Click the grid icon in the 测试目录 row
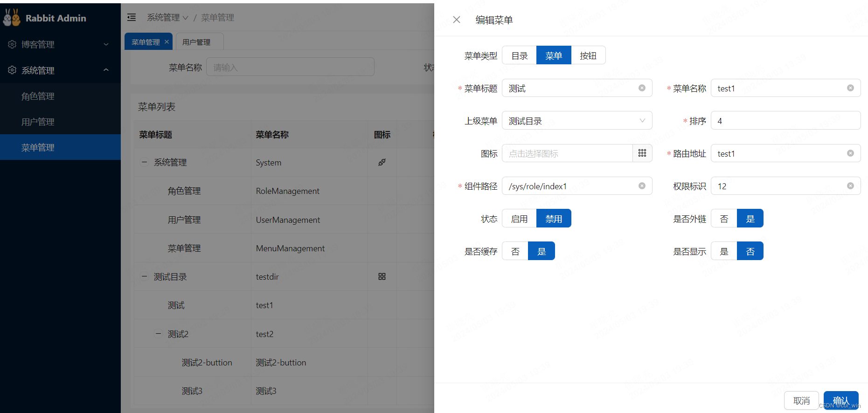The image size is (868, 413). [x=382, y=276]
